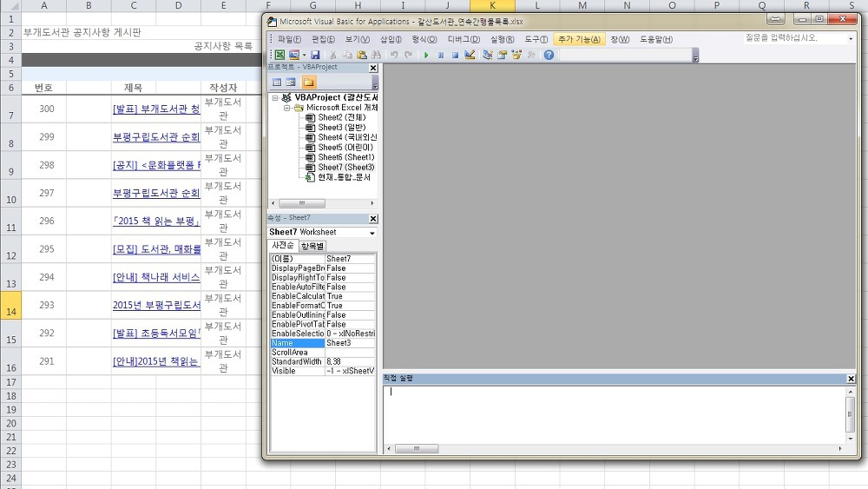868x489 pixels.
Task: Click the help question input box
Action: (795, 38)
